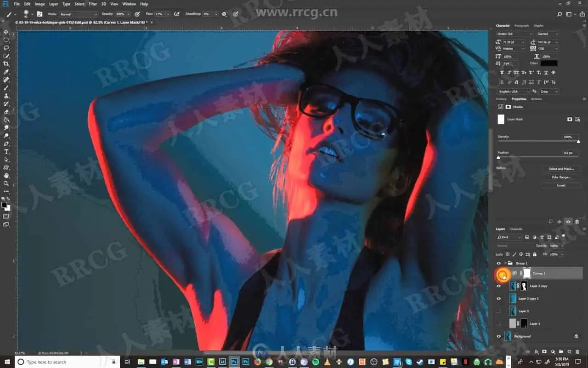Filter layers by type layers
Screen dimensions: 588x368
(x=542, y=237)
